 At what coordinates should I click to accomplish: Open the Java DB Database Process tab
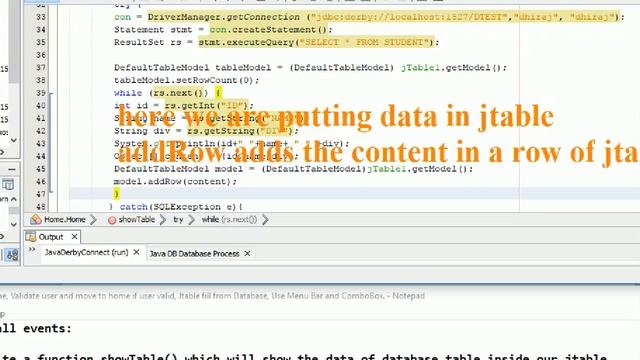[194, 254]
